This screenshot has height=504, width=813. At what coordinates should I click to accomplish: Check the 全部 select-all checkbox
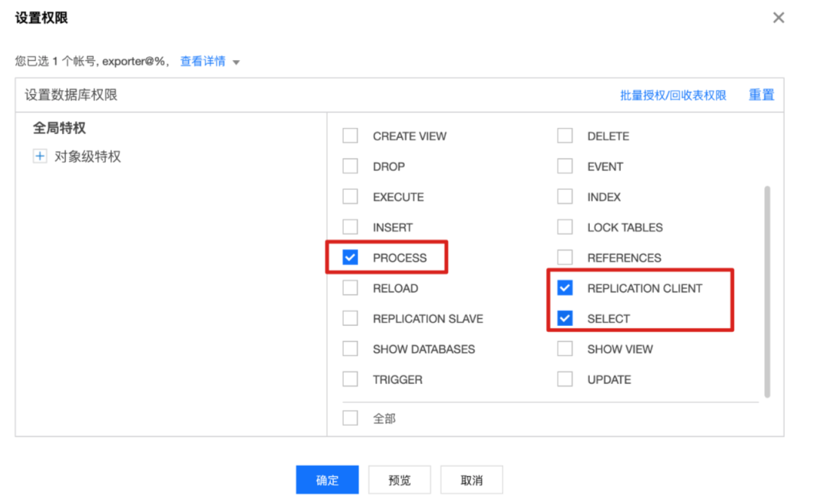[350, 417]
